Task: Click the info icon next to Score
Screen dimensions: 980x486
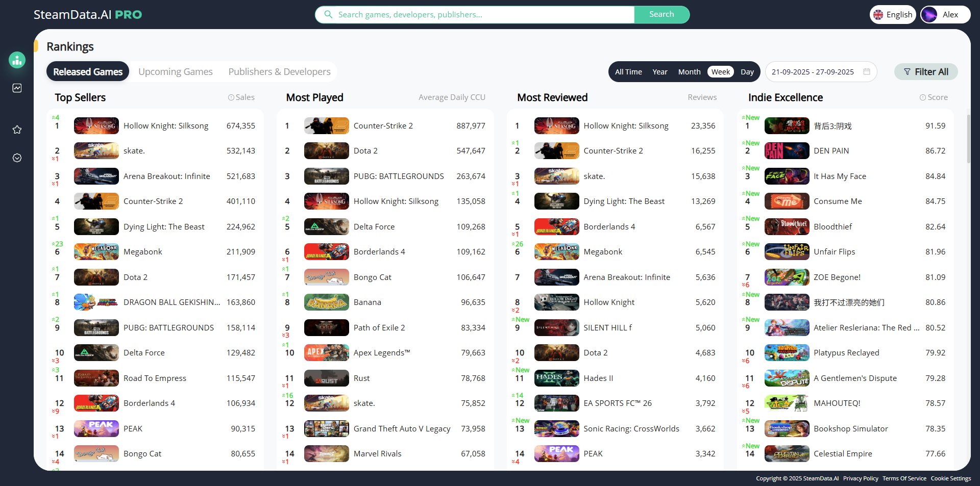Action: tap(922, 97)
